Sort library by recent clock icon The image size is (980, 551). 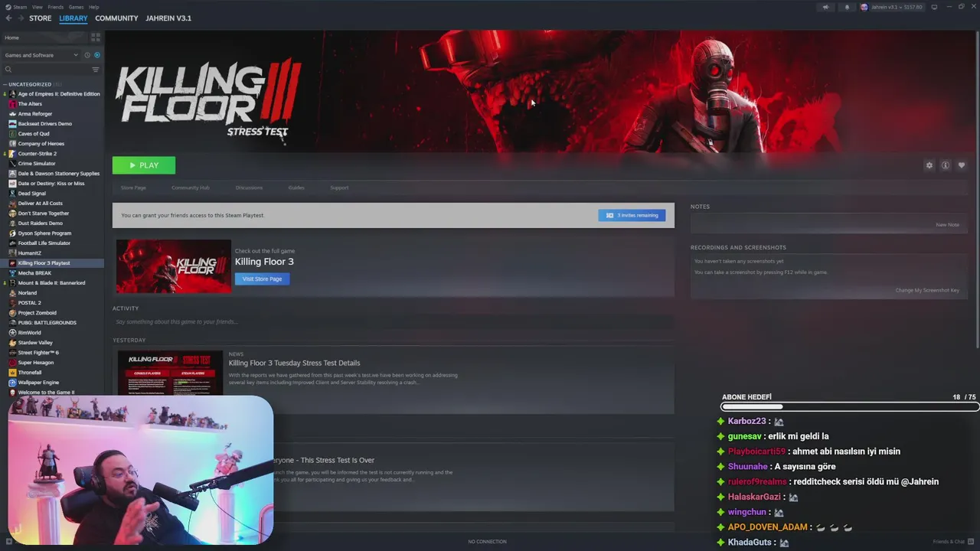[x=87, y=55]
